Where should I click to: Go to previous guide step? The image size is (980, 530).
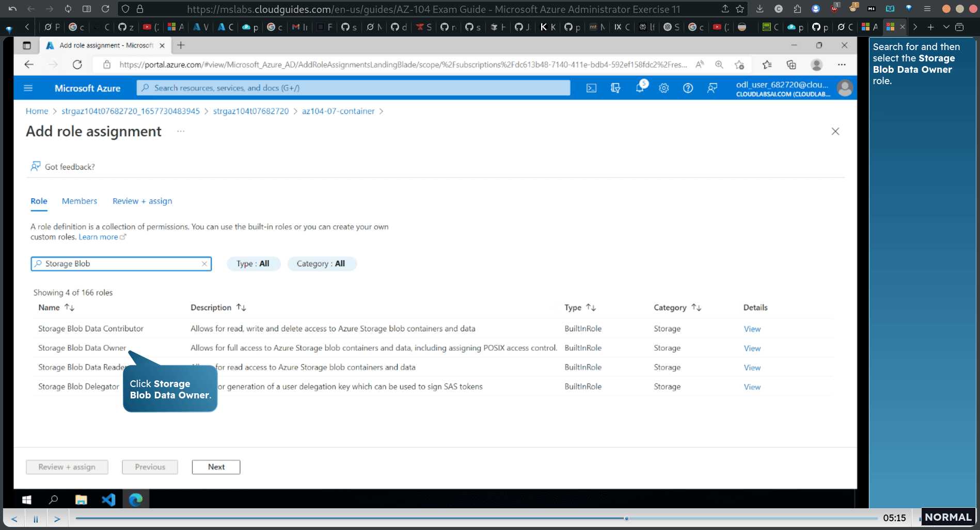[x=14, y=519]
